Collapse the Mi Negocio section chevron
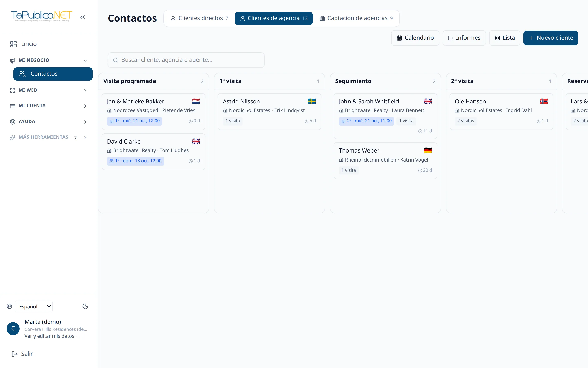This screenshot has width=588, height=368. tap(85, 61)
